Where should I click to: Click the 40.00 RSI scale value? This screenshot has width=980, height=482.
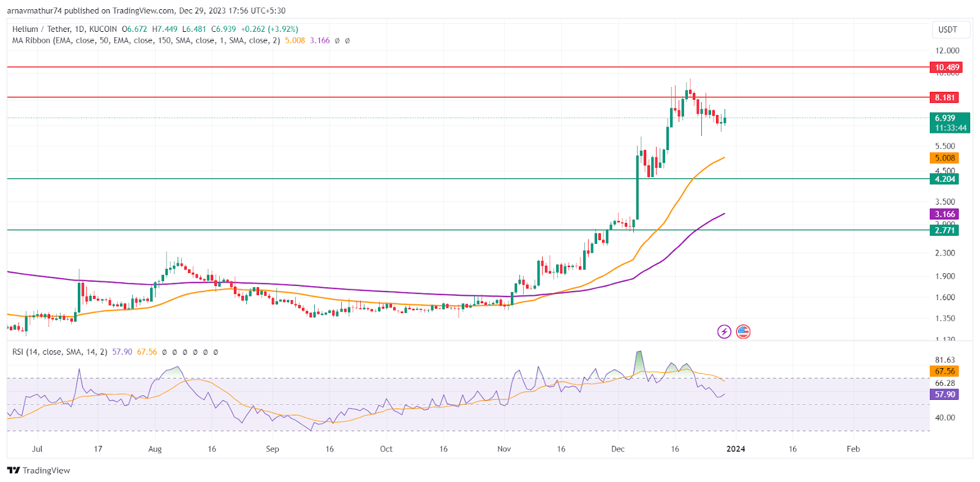(x=945, y=418)
